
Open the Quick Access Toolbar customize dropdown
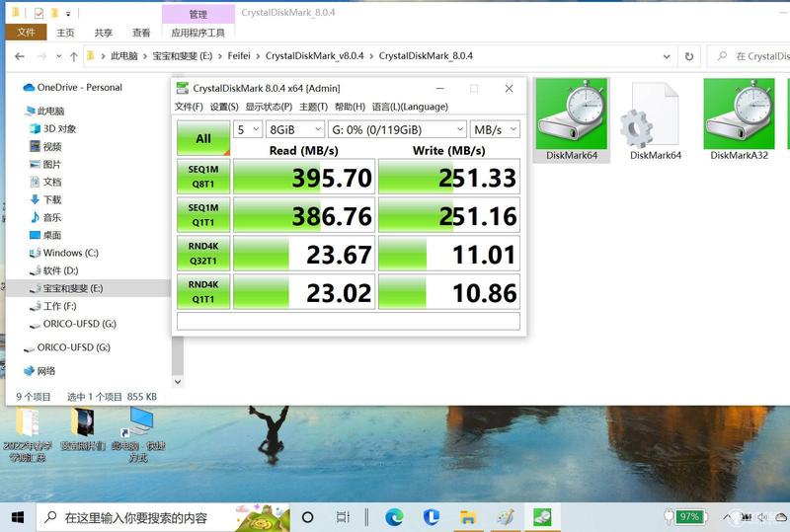pyautogui.click(x=68, y=14)
